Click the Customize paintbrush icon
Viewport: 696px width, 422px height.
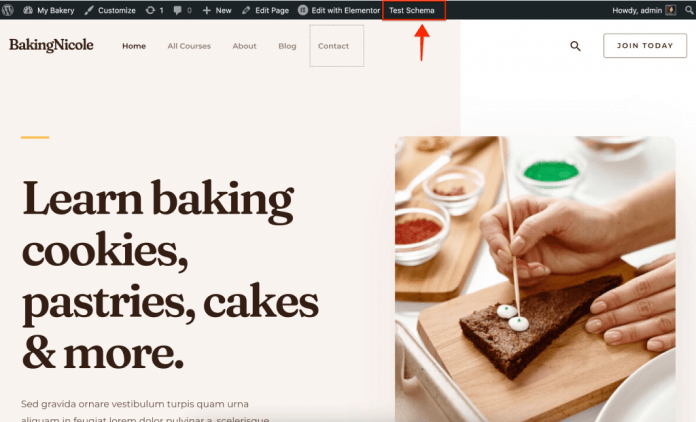pyautogui.click(x=89, y=10)
